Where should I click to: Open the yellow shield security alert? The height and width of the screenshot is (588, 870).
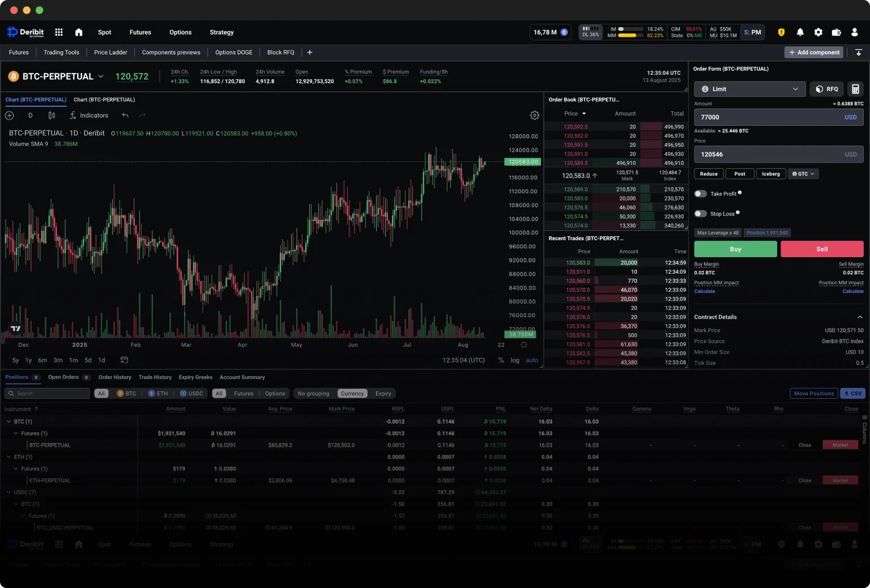coord(781,32)
